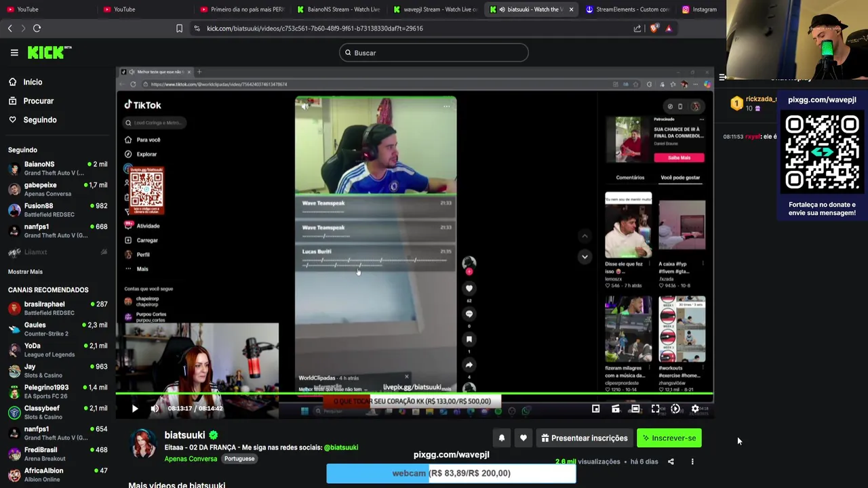Collapse the Kick sidebar with the hamburger icon

click(14, 52)
